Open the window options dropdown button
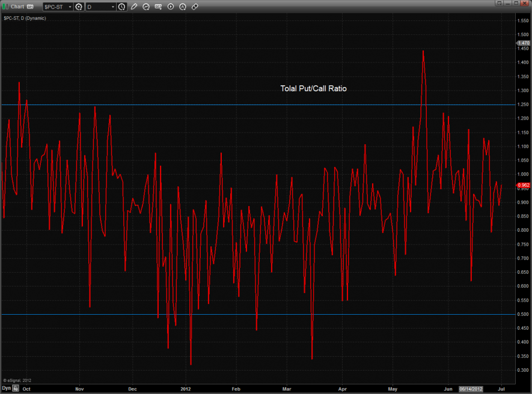The height and width of the screenshot is (394, 532). 498,3
